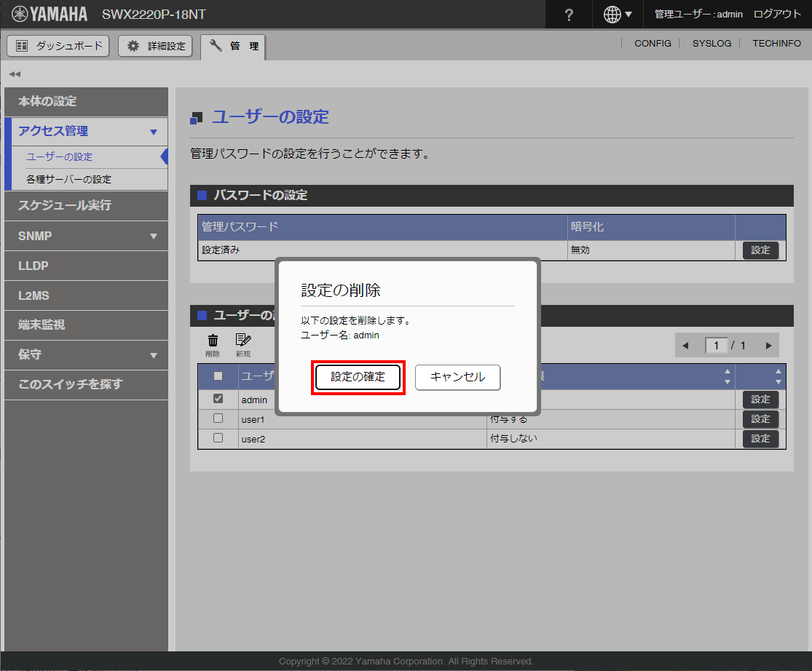Check the user1 checkbox
This screenshot has height=671, width=812.
pos(218,418)
